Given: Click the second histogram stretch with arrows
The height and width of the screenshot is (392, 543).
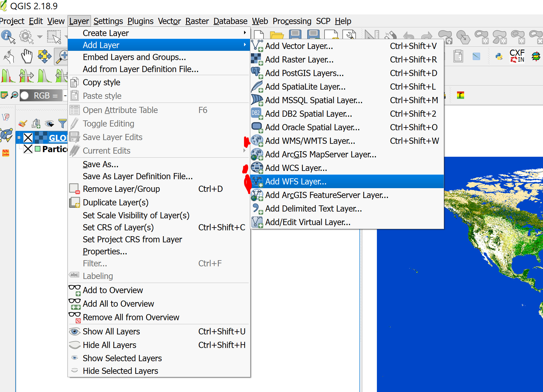Looking at the screenshot, I should (x=27, y=76).
